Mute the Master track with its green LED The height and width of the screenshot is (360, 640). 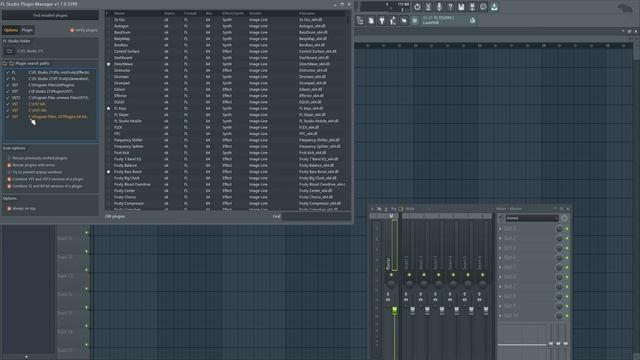(391, 275)
